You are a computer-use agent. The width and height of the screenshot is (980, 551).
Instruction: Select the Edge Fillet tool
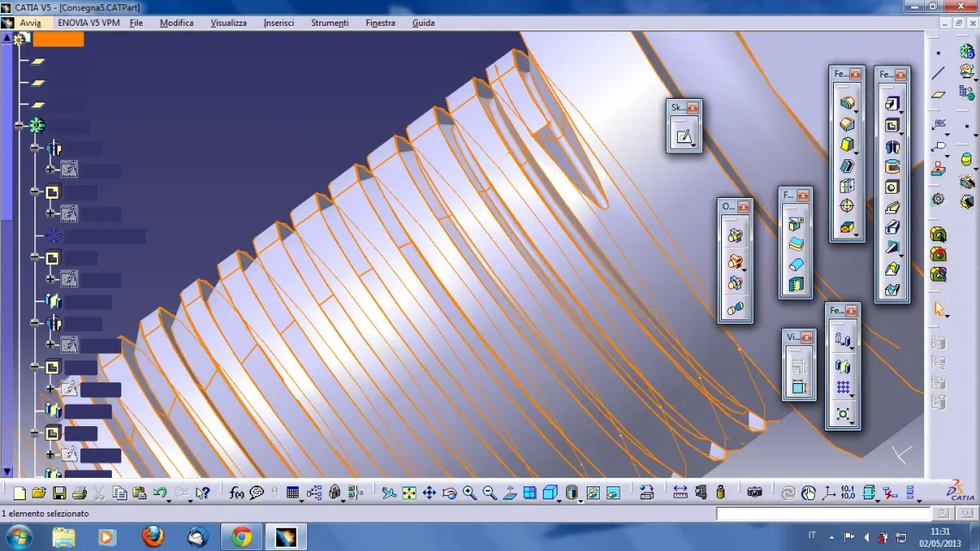click(847, 102)
